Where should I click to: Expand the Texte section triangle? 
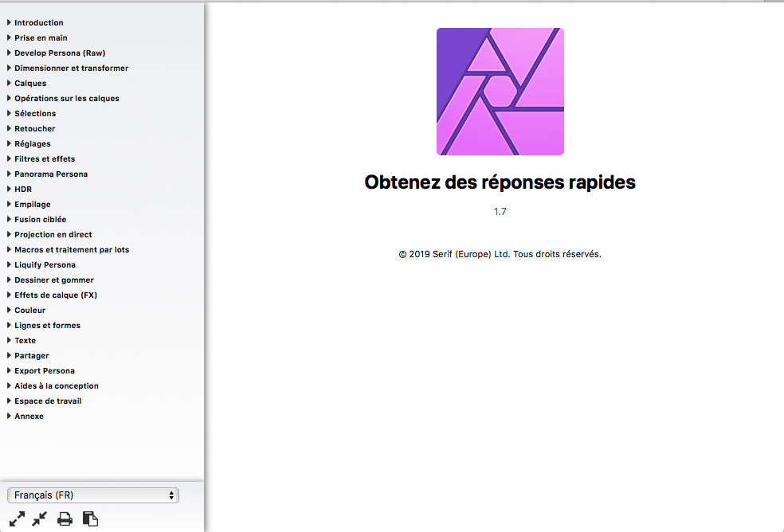(9, 340)
